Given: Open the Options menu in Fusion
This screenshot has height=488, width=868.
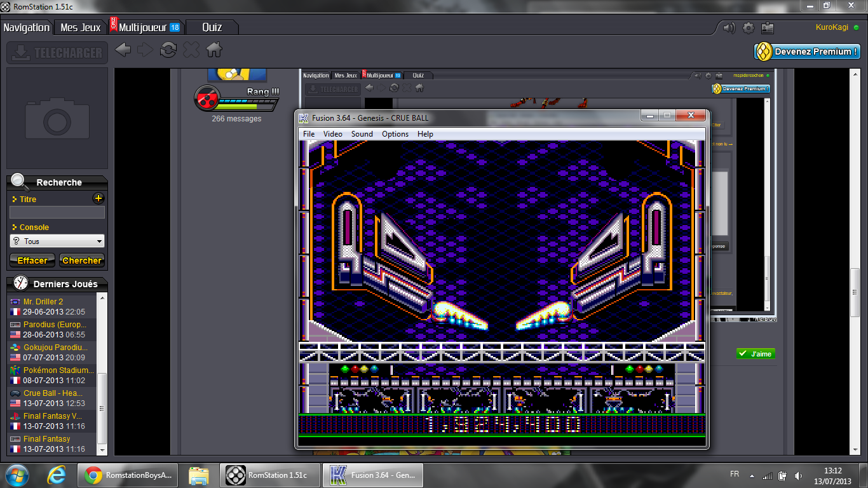Looking at the screenshot, I should pyautogui.click(x=395, y=133).
